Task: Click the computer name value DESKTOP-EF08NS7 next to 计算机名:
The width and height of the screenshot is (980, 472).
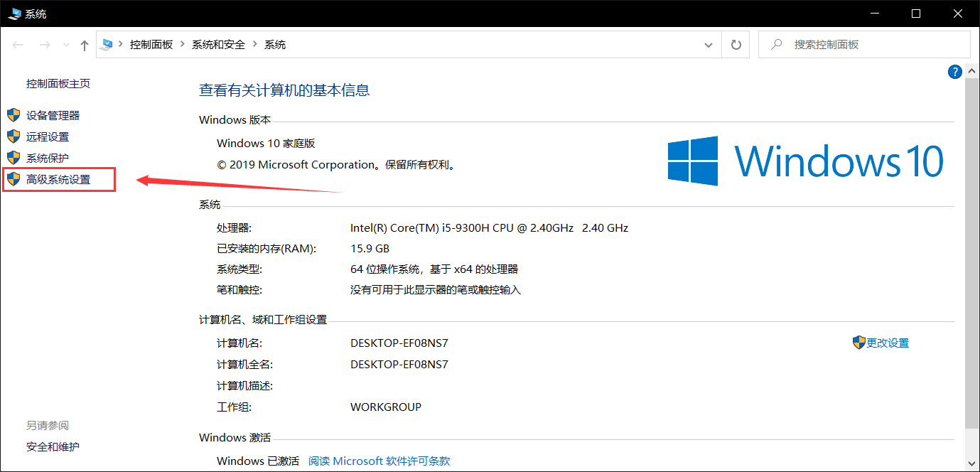Action: 399,343
